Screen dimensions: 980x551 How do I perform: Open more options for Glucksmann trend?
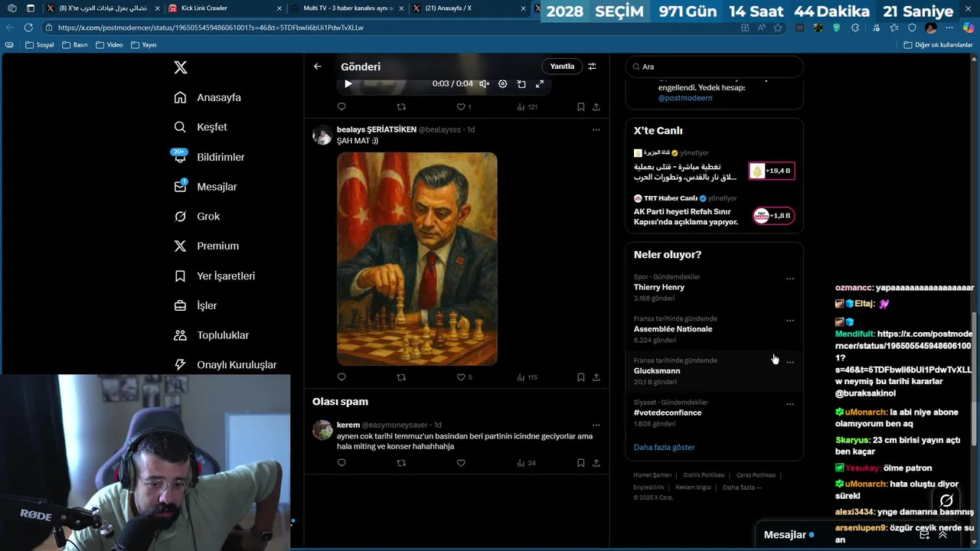pos(790,362)
